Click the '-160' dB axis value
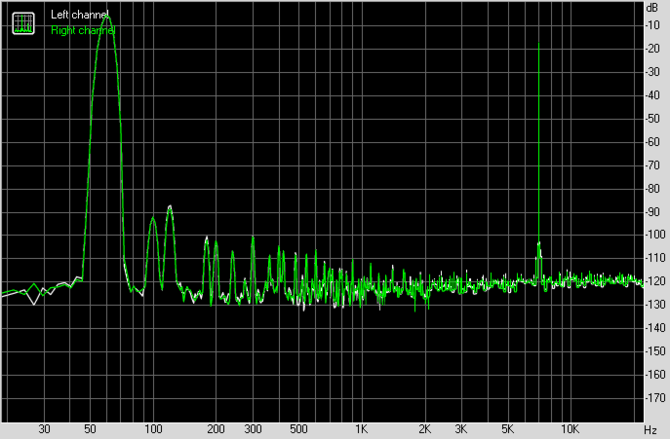Image resolution: width=670 pixels, height=439 pixels. coord(655,374)
